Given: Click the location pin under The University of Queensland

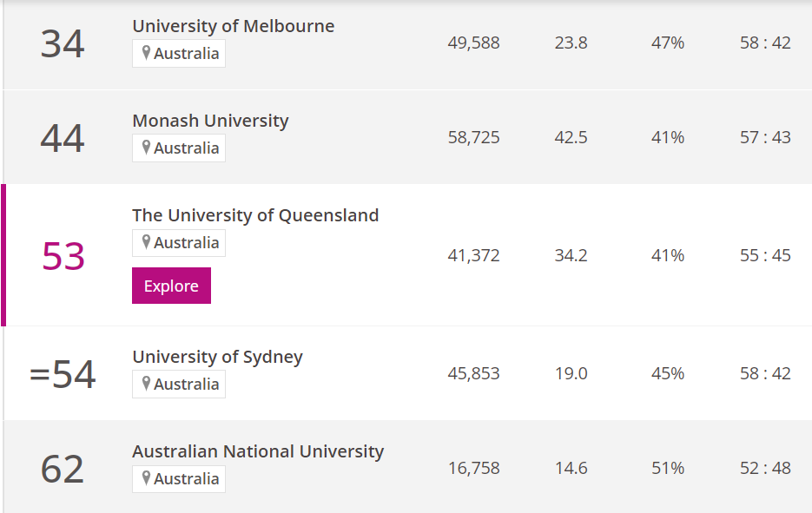Looking at the screenshot, I should point(146,242).
